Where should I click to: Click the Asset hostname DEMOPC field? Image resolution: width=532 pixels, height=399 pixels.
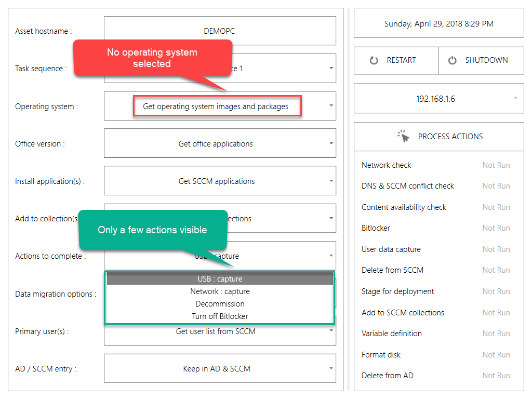pyautogui.click(x=220, y=31)
